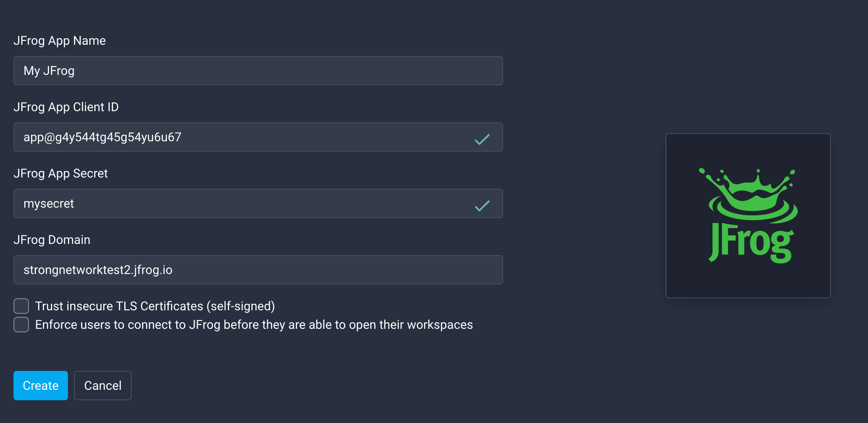Click the green checkmark in Client ID field

tap(482, 139)
